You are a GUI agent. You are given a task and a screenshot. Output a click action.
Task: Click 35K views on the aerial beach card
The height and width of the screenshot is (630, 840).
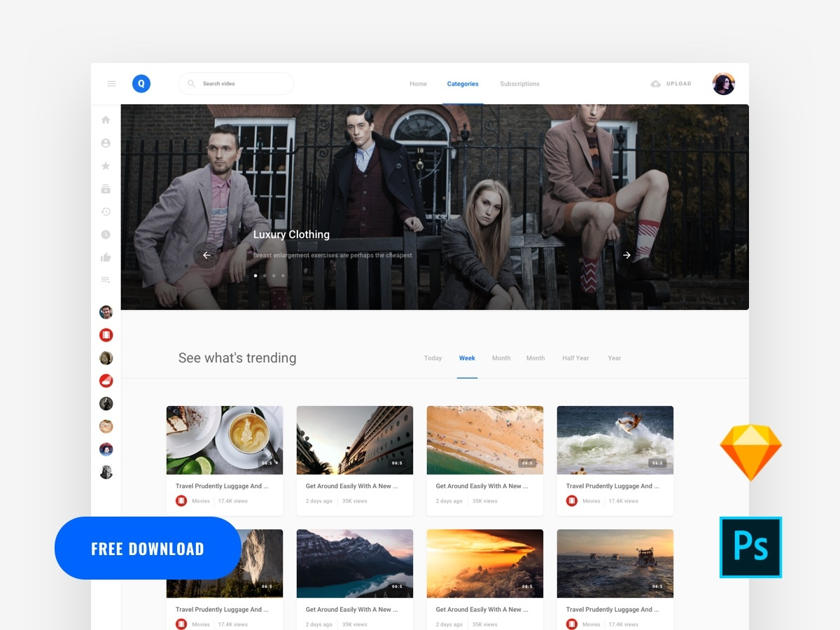(485, 501)
